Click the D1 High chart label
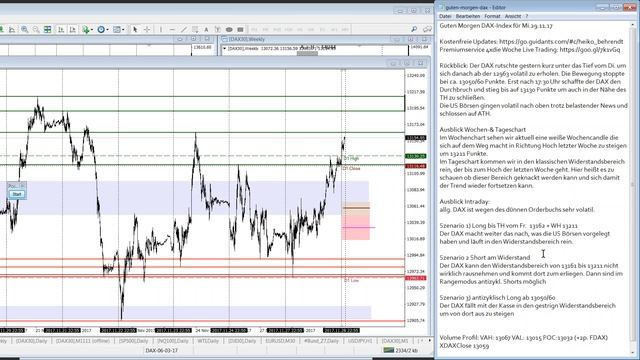This screenshot has height=360, width=640. point(351,158)
